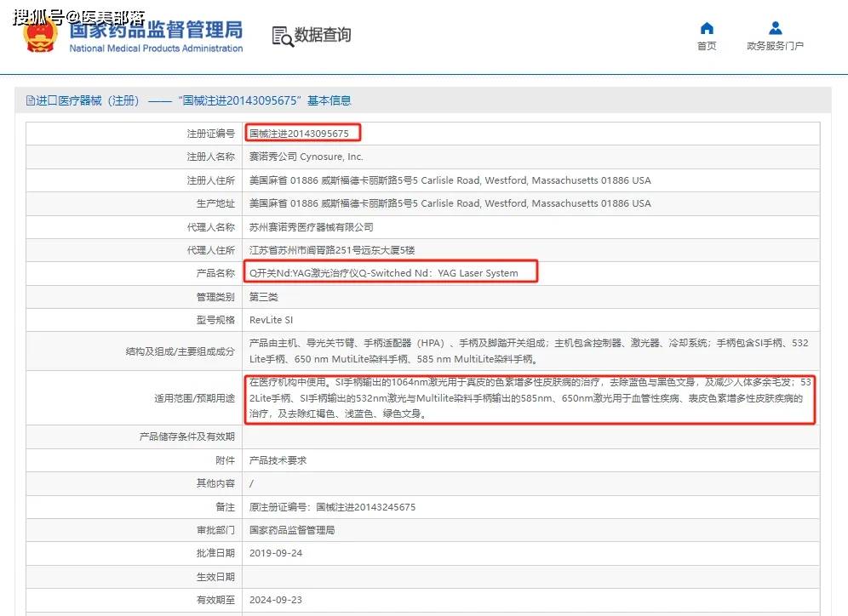Click approval date 2019-09-24
The width and height of the screenshot is (848, 616).
click(276, 553)
